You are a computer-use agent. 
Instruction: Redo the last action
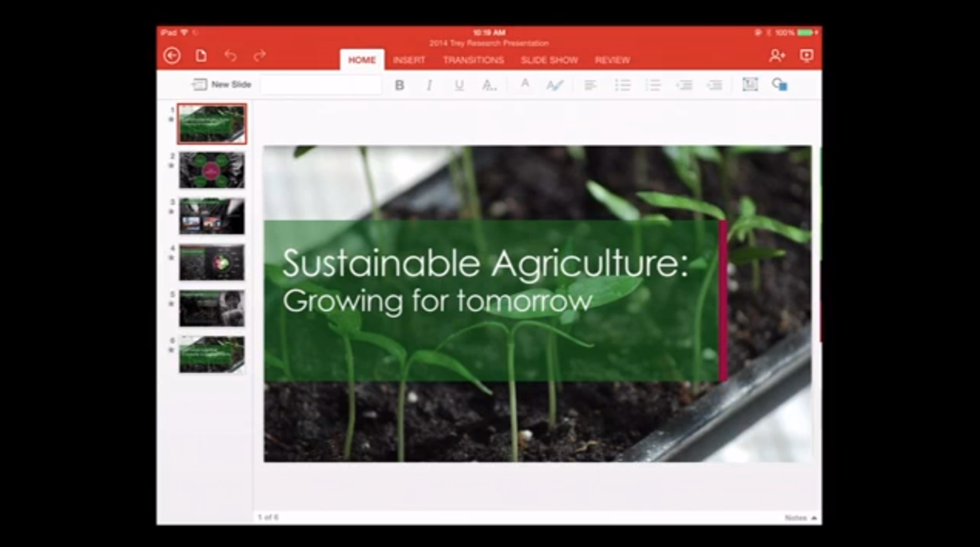point(260,55)
